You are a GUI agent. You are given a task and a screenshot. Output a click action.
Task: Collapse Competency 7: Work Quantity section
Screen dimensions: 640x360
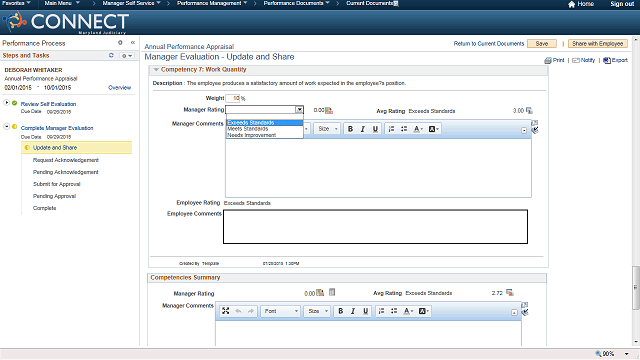pyautogui.click(x=156, y=70)
